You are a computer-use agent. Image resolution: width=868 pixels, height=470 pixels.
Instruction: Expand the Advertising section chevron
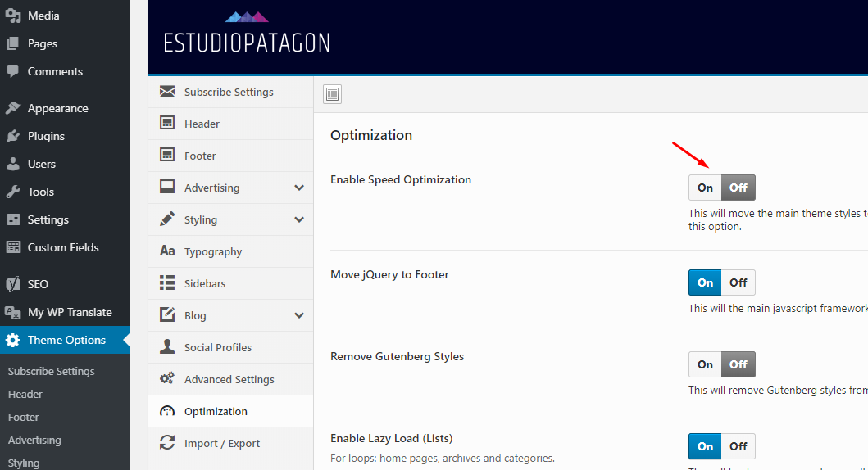(x=299, y=188)
